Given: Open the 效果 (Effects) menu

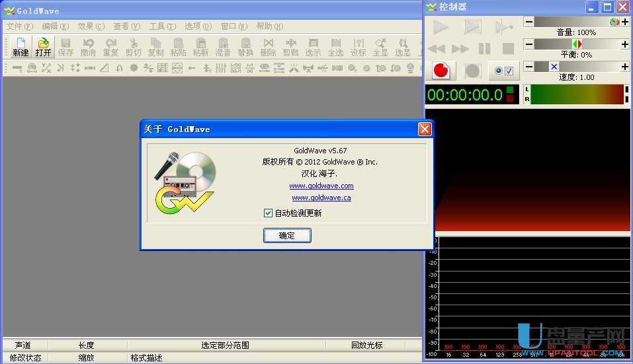Looking at the screenshot, I should pos(91,26).
